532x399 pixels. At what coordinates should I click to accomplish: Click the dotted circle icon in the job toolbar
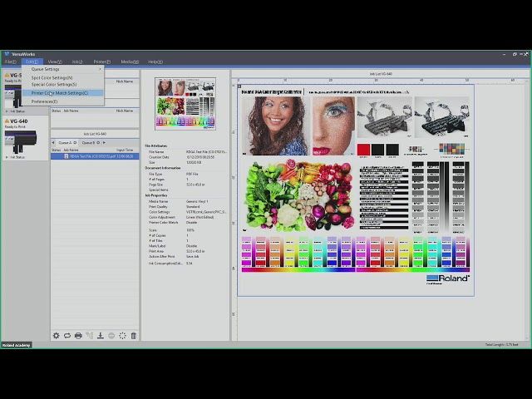(122, 336)
